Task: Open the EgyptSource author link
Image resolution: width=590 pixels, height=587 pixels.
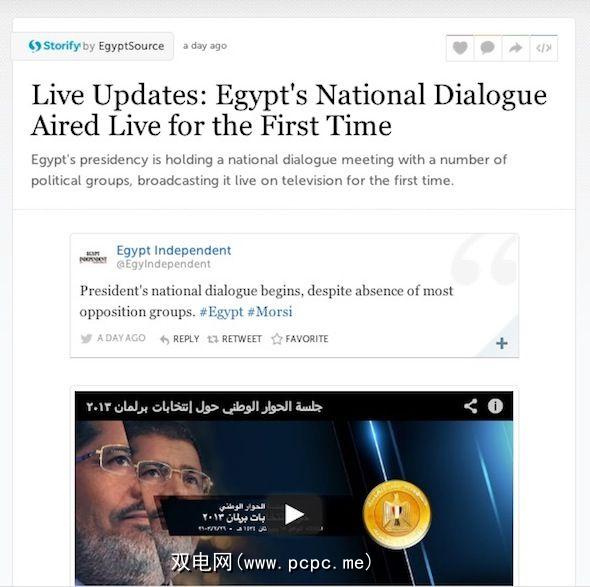Action: [x=131, y=46]
